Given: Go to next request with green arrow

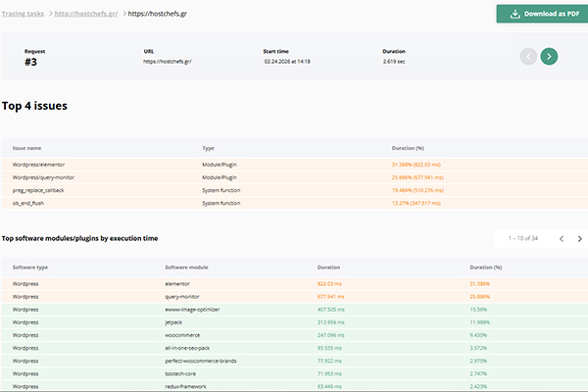Looking at the screenshot, I should 549,57.
